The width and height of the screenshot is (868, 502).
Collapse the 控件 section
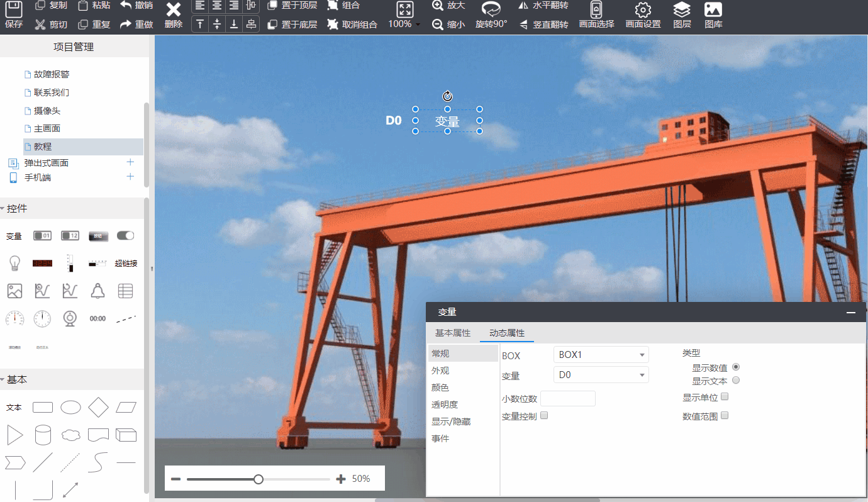pos(3,208)
